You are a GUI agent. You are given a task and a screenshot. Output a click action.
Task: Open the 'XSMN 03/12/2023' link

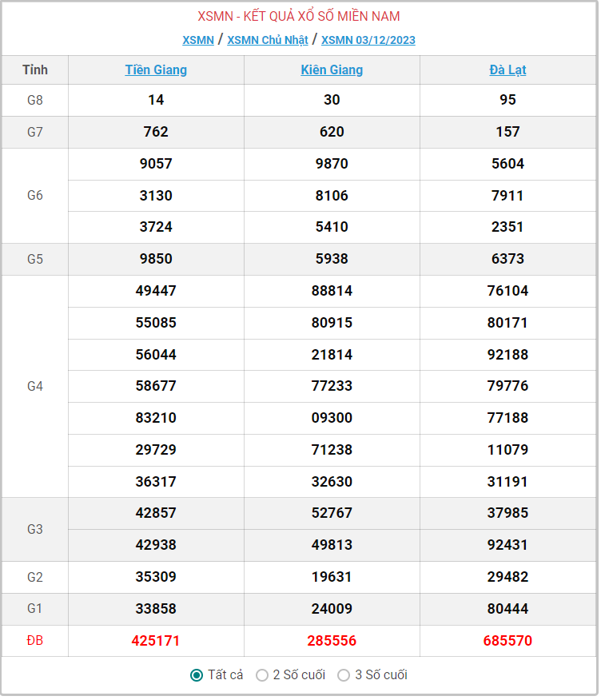[x=368, y=40]
